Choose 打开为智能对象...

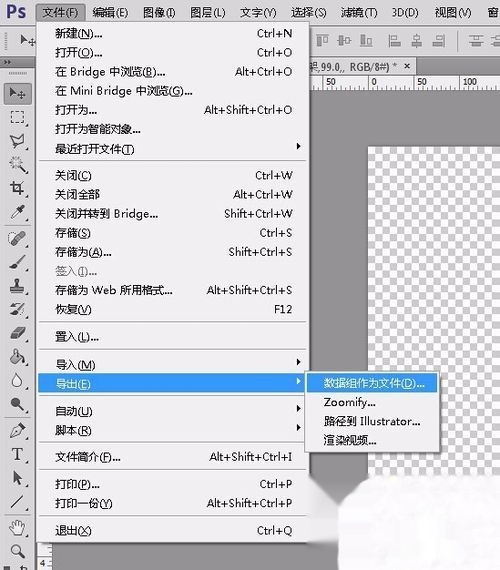(173, 129)
